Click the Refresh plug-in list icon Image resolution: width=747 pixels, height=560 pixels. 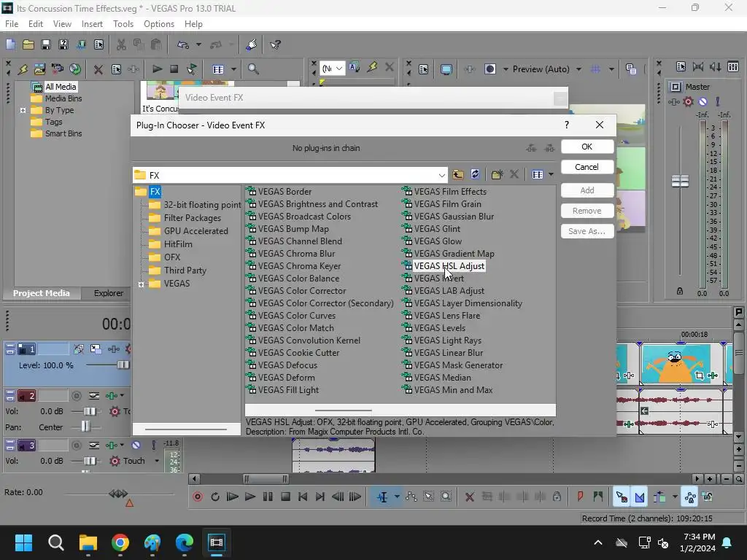coord(475,174)
